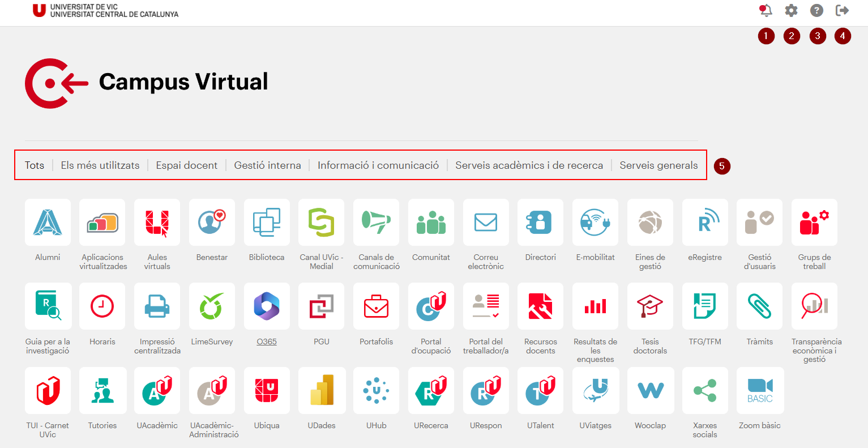Open the help question mark icon
This screenshot has height=448, width=868.
816,10
